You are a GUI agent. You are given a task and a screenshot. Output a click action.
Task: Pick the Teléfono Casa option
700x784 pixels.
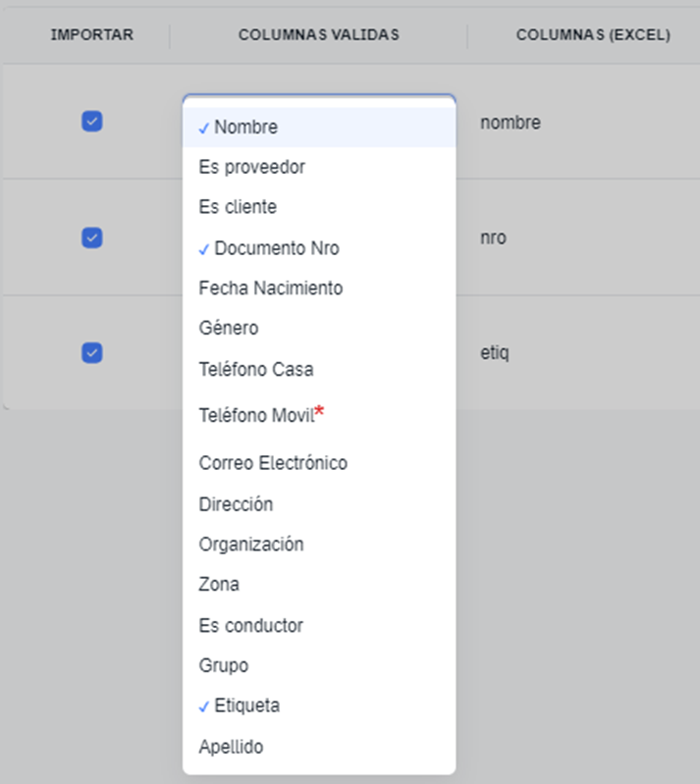pyautogui.click(x=255, y=370)
